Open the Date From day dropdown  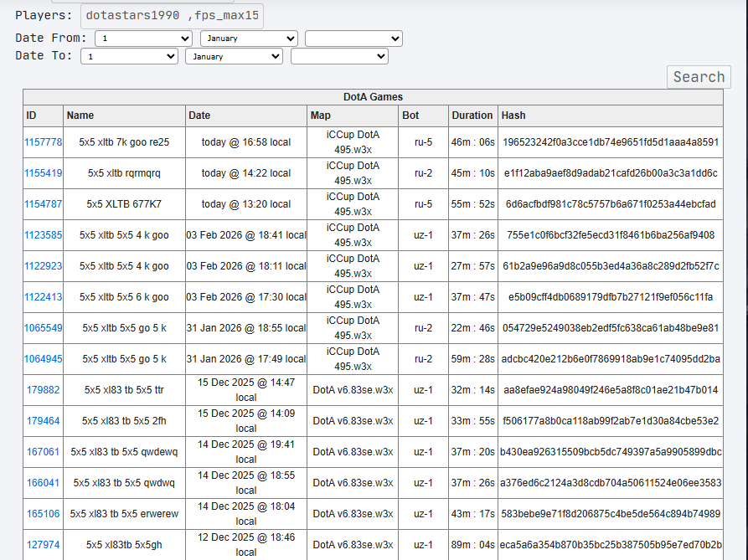coord(143,39)
